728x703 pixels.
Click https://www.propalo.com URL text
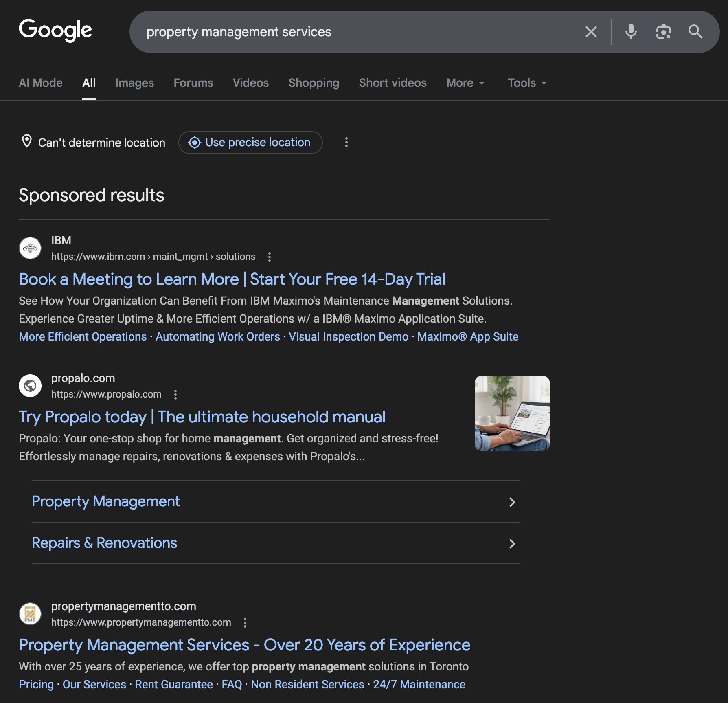click(x=106, y=394)
